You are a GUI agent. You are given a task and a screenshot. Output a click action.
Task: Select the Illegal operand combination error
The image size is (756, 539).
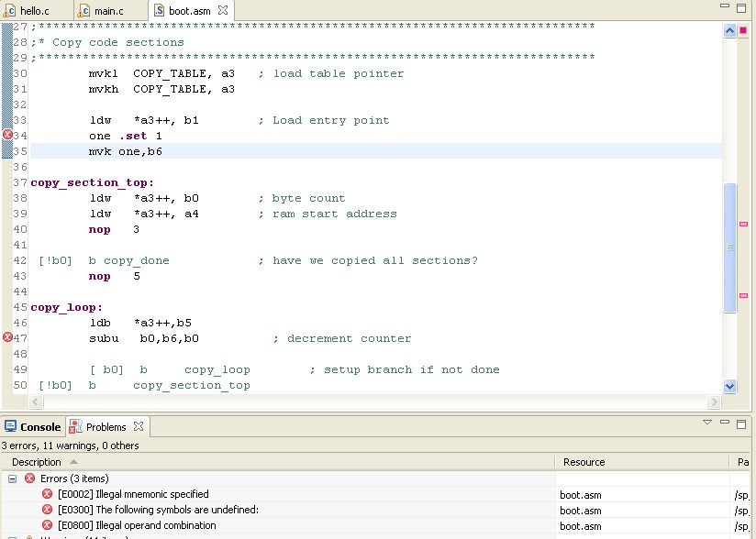pos(137,525)
